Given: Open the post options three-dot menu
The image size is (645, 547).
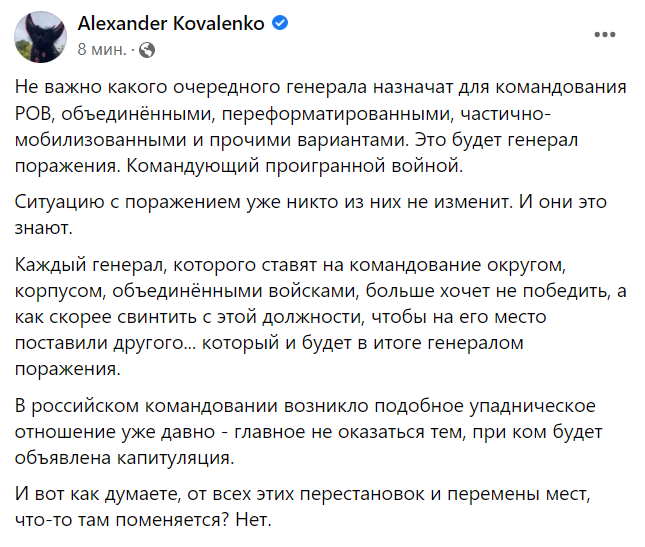Looking at the screenshot, I should (605, 35).
